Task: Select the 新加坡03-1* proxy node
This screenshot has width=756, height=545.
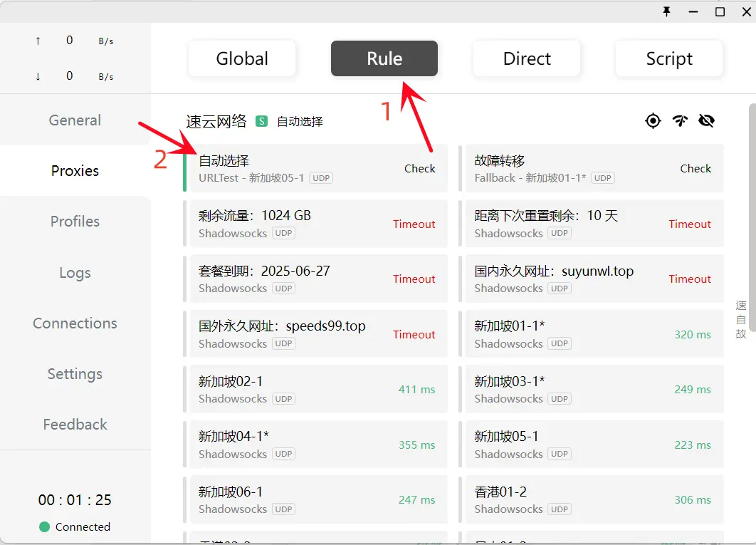Action: [591, 389]
